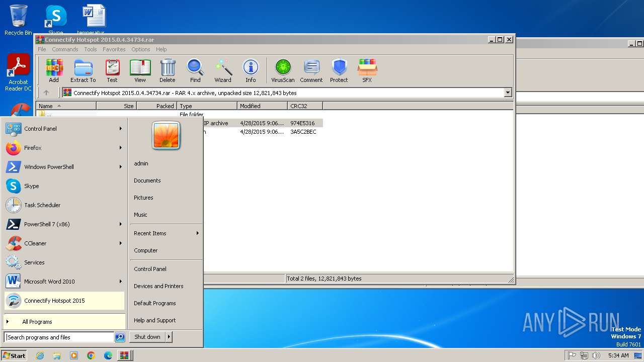Run VirusScan on the archive
The image size is (644, 362).
(x=283, y=70)
